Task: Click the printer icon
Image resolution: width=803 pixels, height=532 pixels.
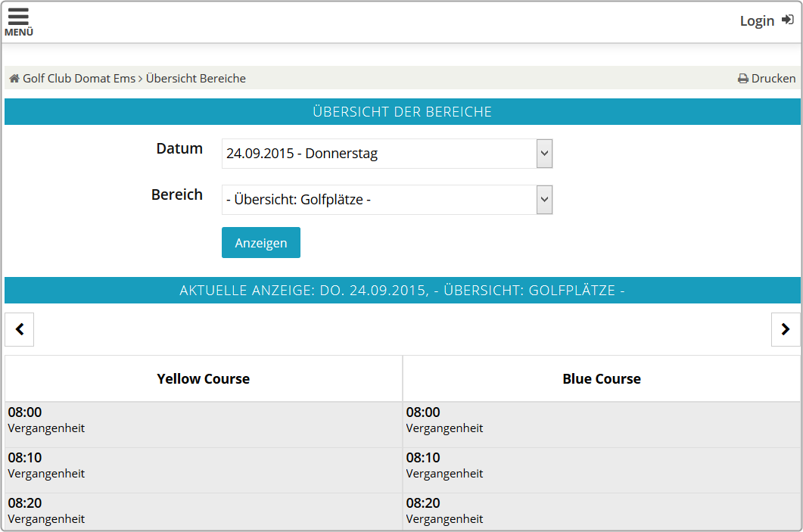Action: (742, 79)
